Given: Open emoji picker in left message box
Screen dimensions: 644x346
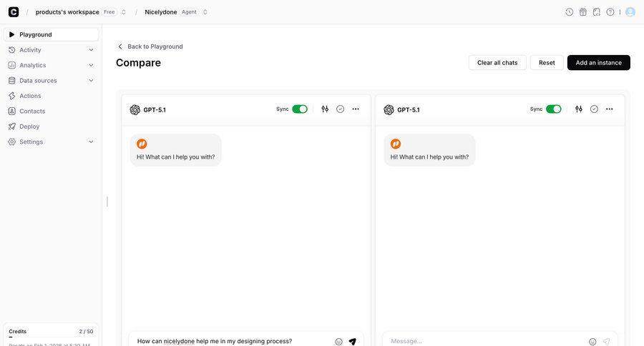Looking at the screenshot, I should point(338,342).
